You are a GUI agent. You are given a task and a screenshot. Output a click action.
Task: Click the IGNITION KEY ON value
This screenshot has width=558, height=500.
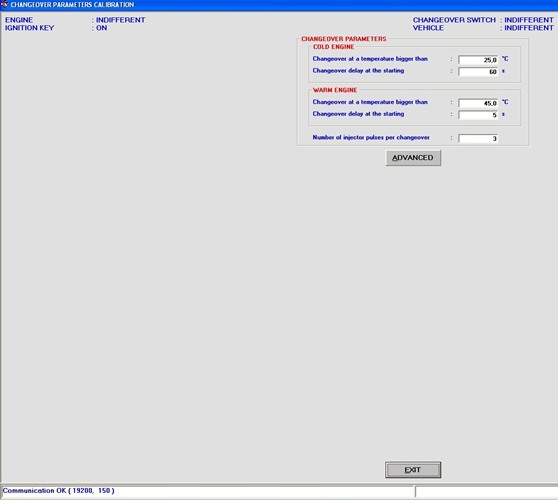point(101,28)
